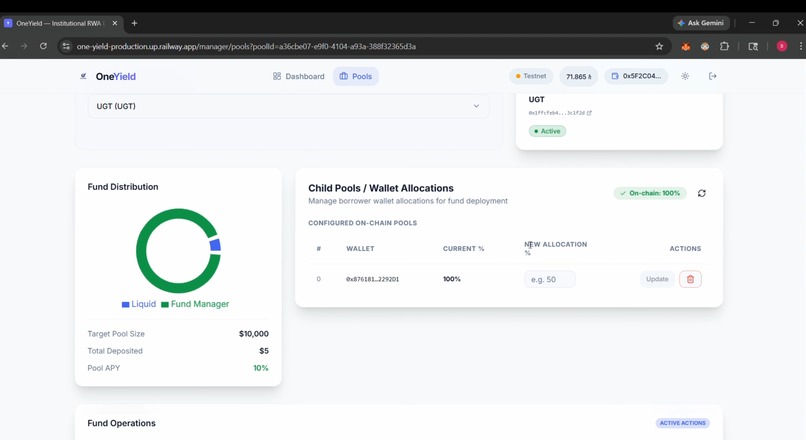Click the 71.865 balance pill
This screenshot has width=806, height=440.
pos(578,76)
